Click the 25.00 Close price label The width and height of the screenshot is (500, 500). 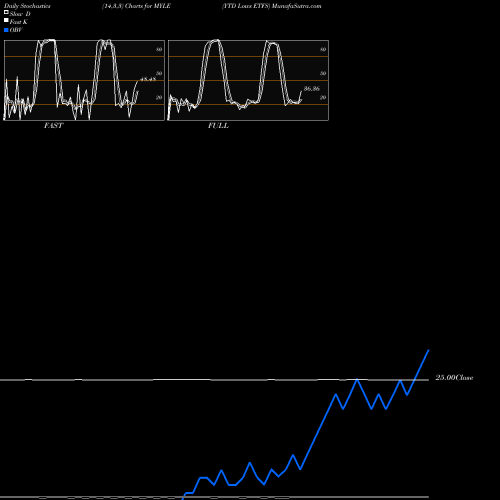pos(454,378)
